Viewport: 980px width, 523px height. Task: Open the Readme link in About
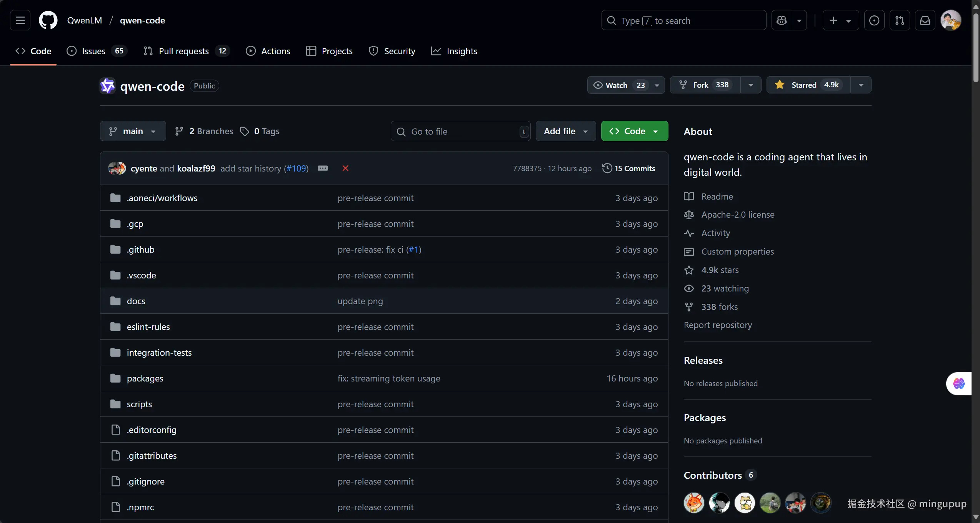pos(708,197)
